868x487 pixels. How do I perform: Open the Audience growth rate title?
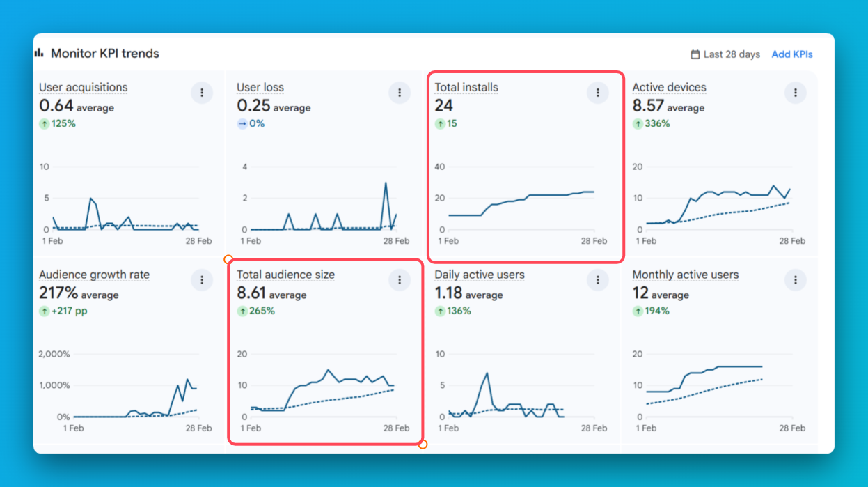click(94, 275)
